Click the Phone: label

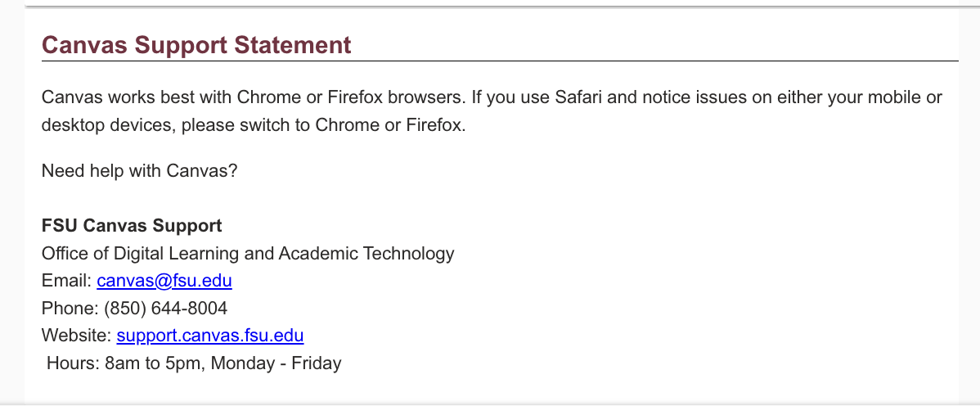coord(70,308)
